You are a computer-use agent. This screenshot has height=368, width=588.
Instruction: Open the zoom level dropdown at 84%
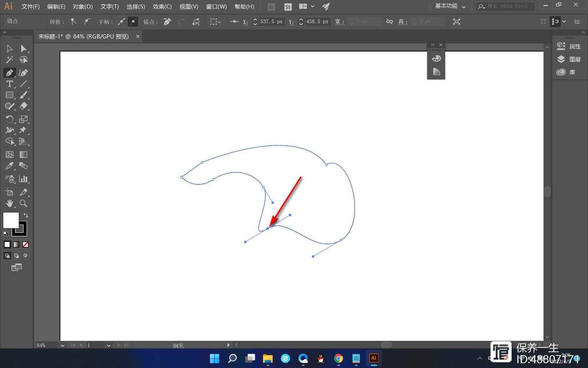tap(62, 345)
